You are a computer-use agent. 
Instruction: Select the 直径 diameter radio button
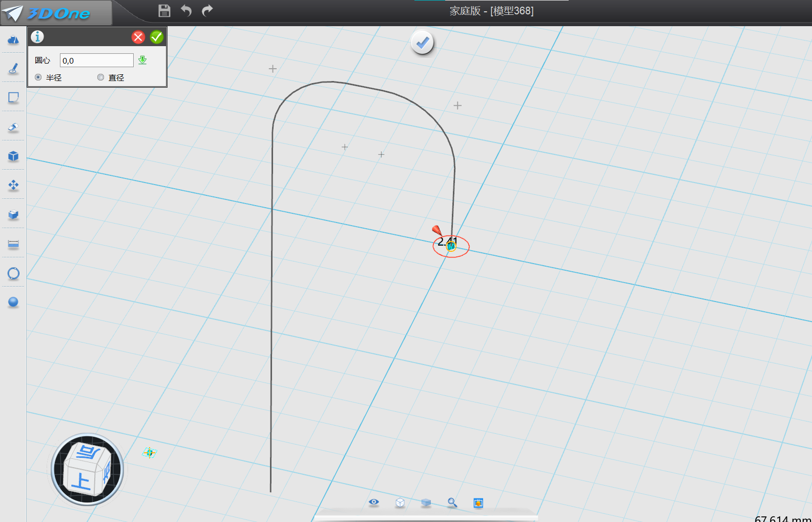coord(100,77)
